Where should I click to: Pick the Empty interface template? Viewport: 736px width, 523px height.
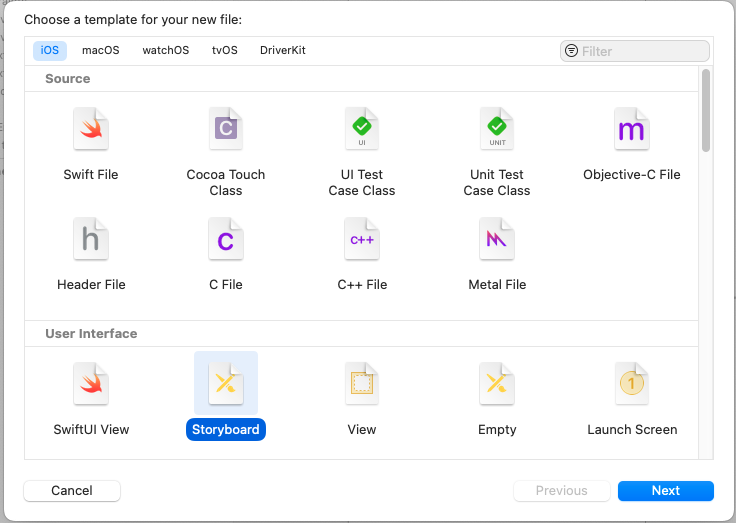pyautogui.click(x=497, y=385)
